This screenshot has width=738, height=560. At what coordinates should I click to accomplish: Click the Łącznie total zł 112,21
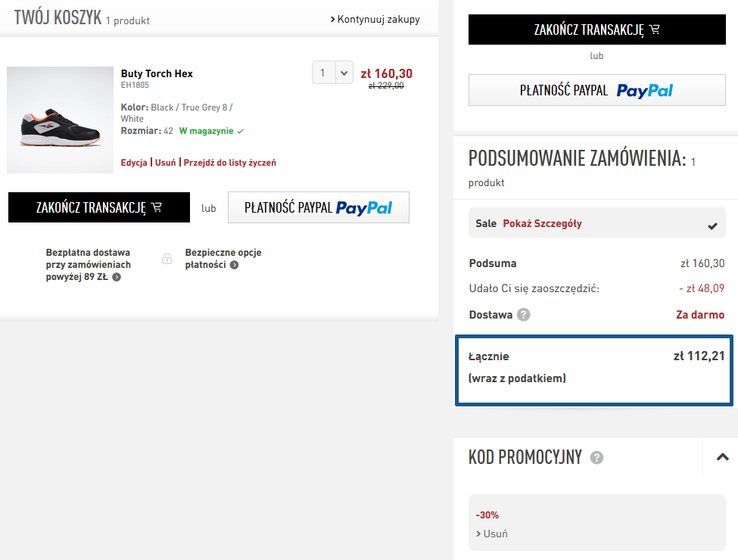point(699,356)
